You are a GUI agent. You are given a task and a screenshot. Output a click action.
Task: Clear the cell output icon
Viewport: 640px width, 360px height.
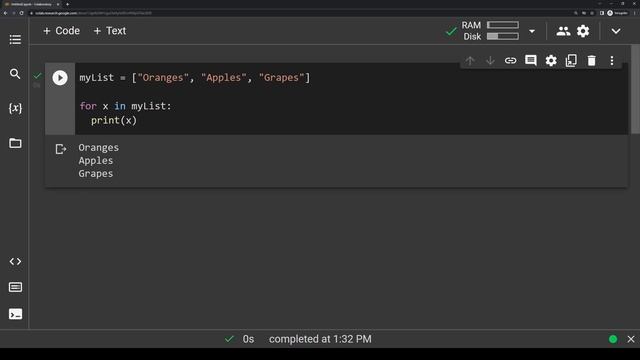[x=60, y=149]
